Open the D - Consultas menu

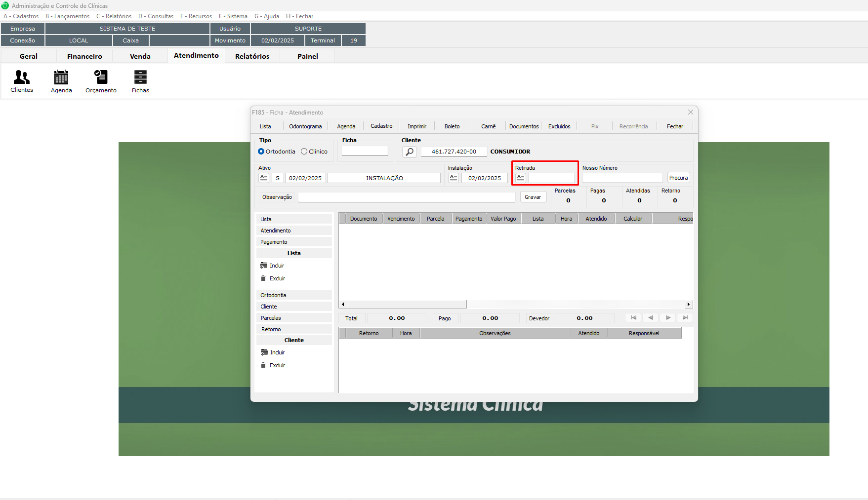(x=156, y=16)
